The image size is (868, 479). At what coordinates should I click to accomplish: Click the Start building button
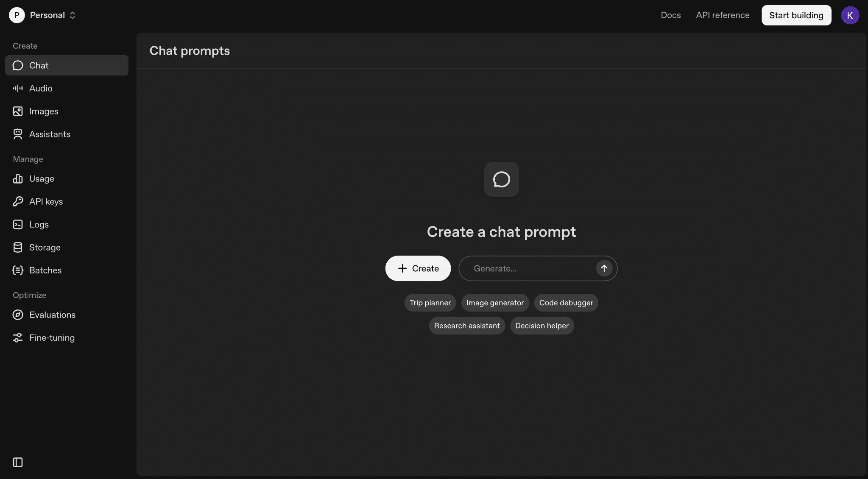(x=796, y=15)
